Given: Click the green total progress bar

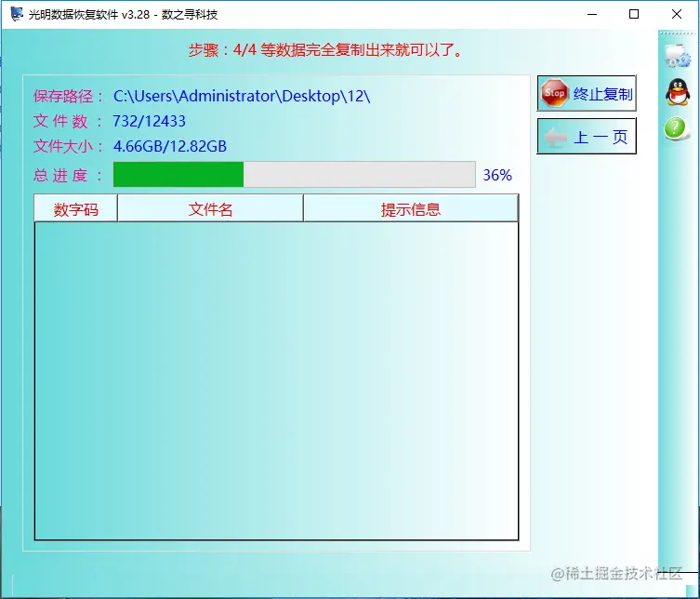Looking at the screenshot, I should (x=294, y=174).
